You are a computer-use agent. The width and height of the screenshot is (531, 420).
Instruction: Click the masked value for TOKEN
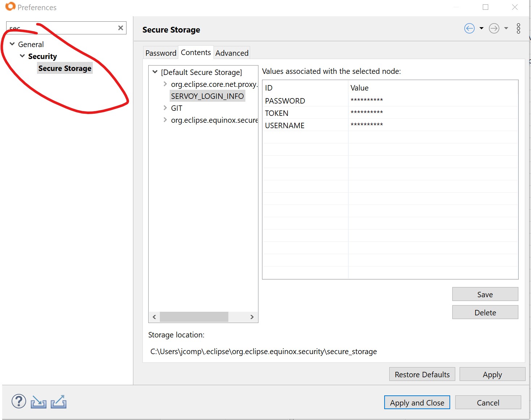coord(367,113)
